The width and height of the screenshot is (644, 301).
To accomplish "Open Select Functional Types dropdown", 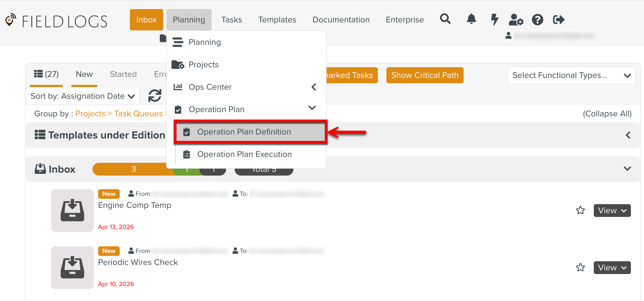I will [x=571, y=75].
